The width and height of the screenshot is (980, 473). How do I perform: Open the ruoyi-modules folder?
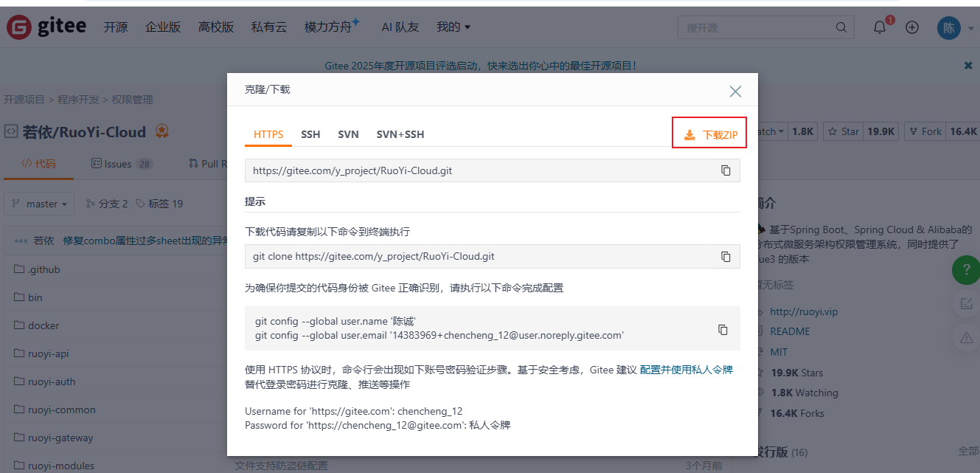61,466
